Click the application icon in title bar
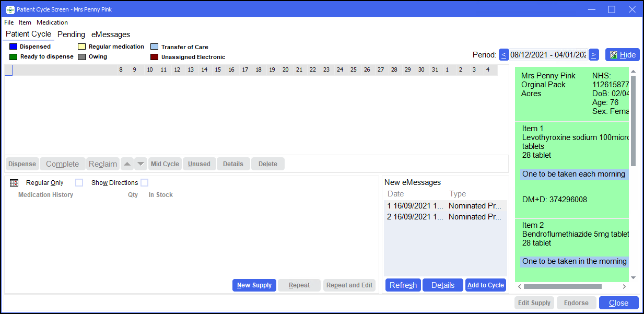 10,9
